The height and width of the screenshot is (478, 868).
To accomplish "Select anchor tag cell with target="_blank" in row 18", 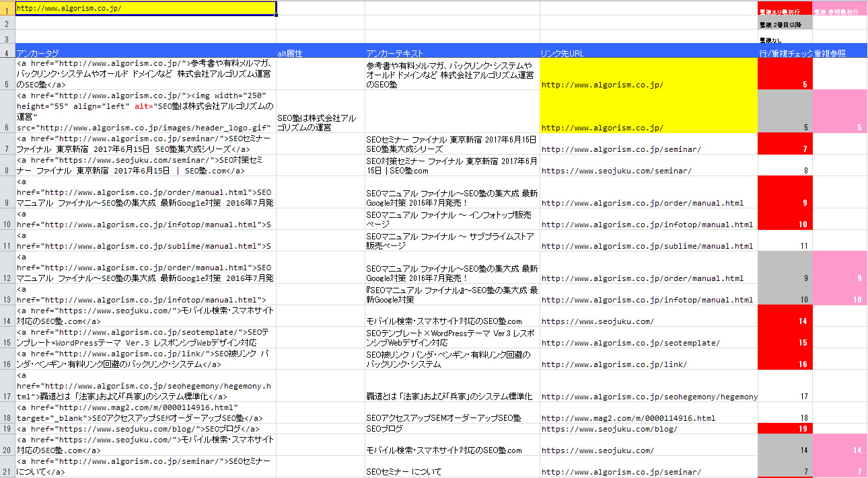I will (x=145, y=413).
